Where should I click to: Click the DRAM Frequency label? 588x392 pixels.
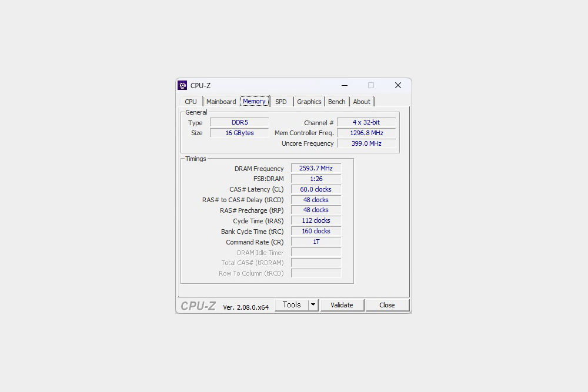point(259,169)
